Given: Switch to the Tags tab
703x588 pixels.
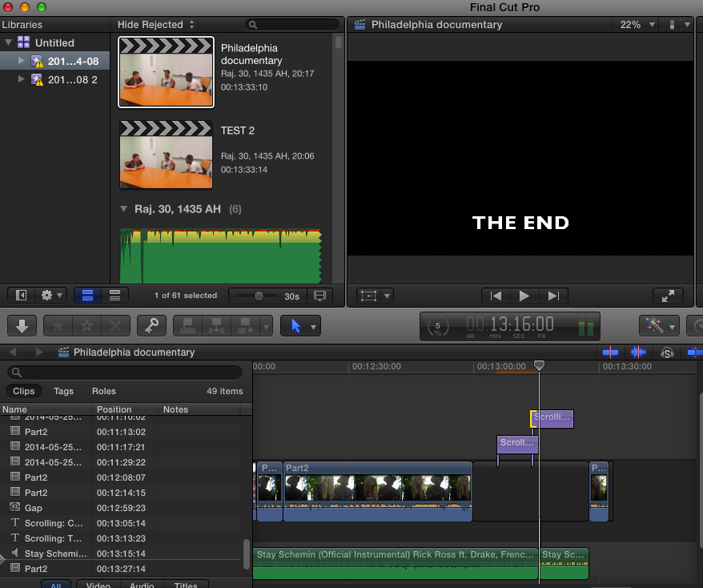Looking at the screenshot, I should 63,392.
